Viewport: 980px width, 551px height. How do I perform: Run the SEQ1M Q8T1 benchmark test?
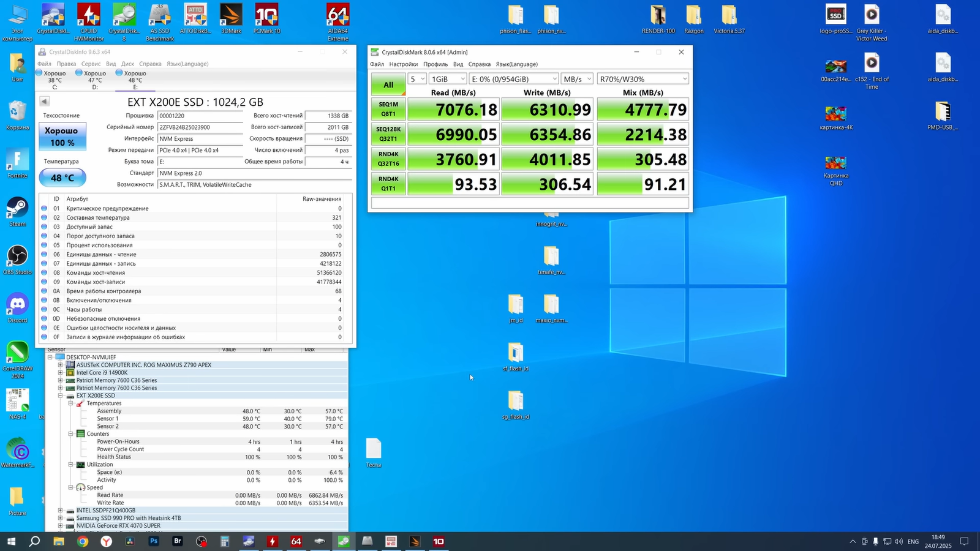pyautogui.click(x=388, y=109)
